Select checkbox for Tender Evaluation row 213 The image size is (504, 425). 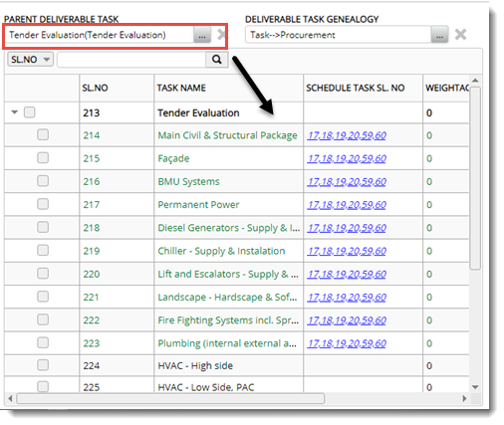tap(30, 112)
